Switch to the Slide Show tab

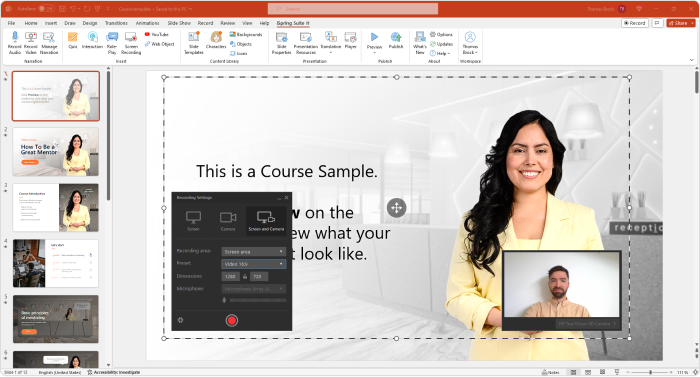click(179, 23)
